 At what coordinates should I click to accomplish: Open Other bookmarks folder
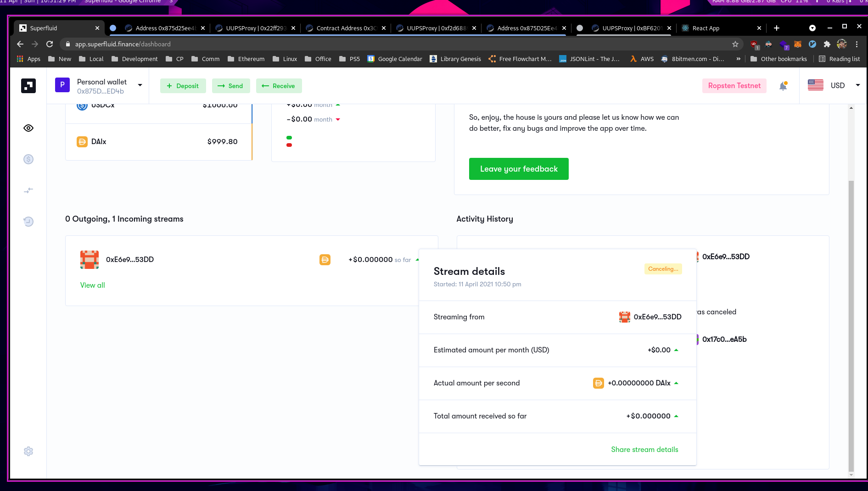pyautogui.click(x=778, y=59)
